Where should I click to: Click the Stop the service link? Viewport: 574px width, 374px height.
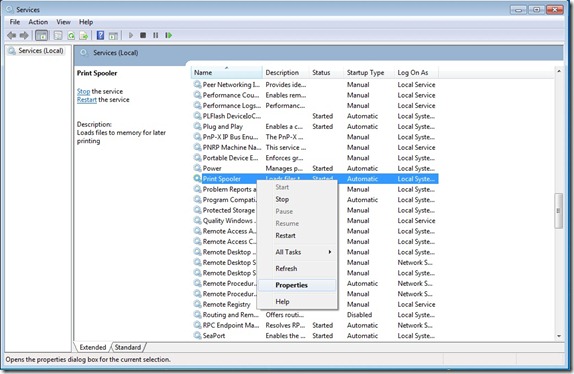coord(83,91)
